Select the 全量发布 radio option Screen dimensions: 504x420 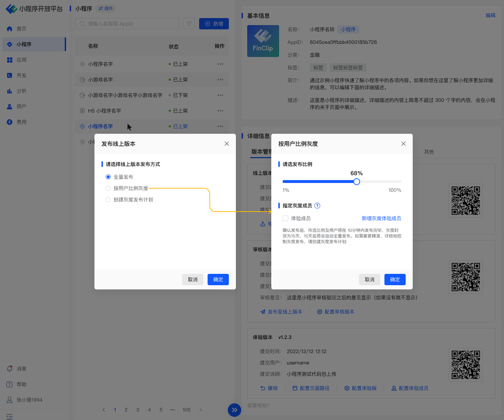[108, 177]
